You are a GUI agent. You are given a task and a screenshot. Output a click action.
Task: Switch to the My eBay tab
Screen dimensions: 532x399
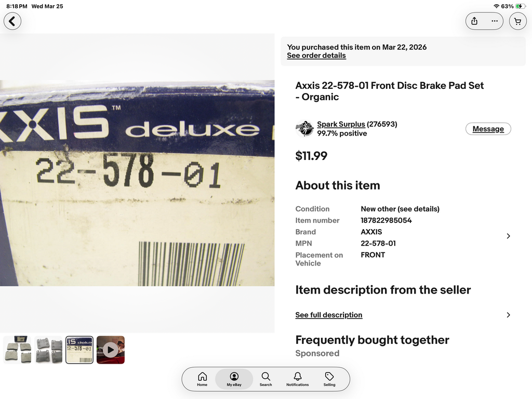(x=234, y=379)
